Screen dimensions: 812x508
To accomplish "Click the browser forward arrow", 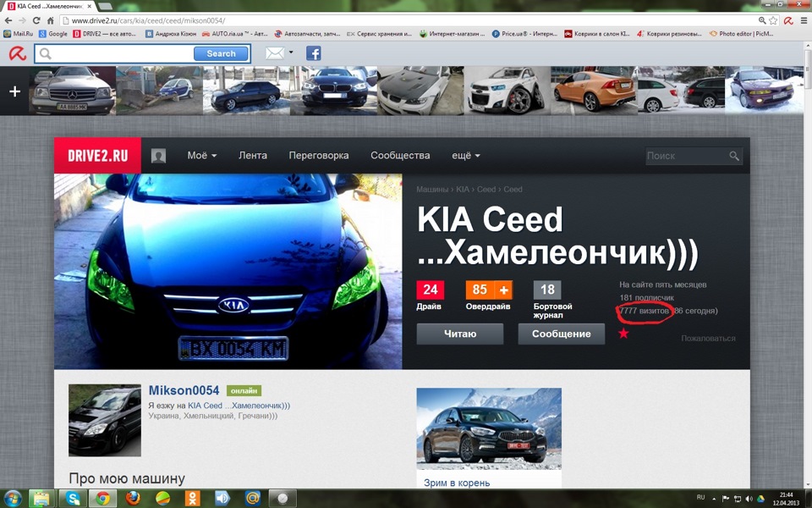I will point(22,20).
